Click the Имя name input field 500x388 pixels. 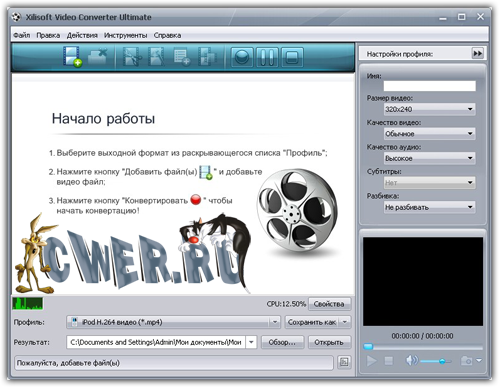coord(429,86)
